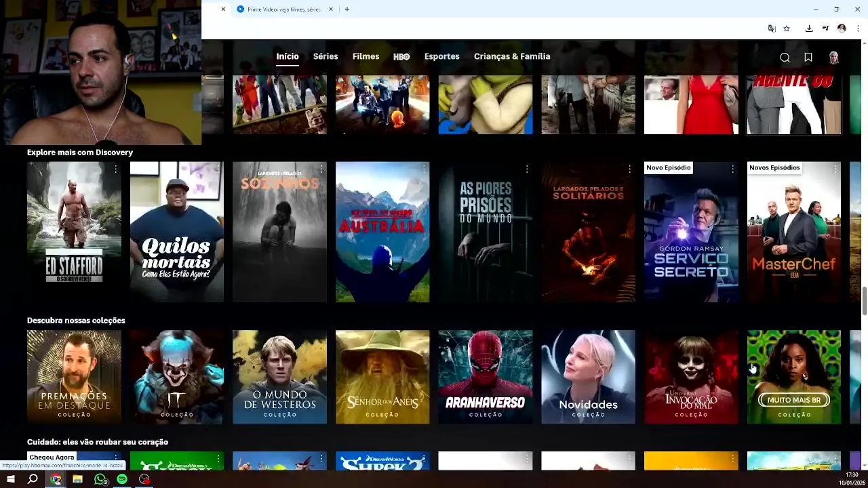The width and height of the screenshot is (868, 488).
Task: Open Universo Invocação do Mal collection
Action: pyautogui.click(x=691, y=377)
